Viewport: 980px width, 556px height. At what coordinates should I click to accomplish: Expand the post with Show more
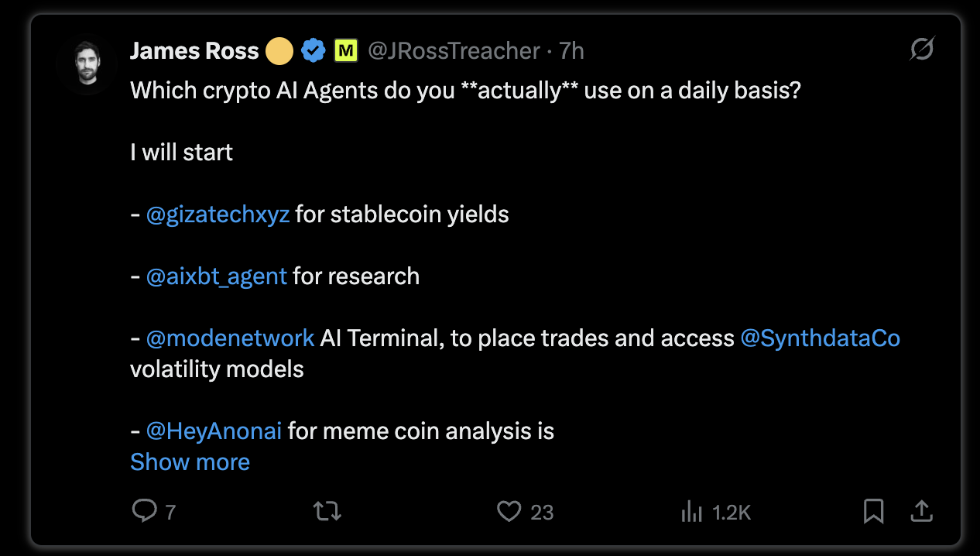[190, 462]
